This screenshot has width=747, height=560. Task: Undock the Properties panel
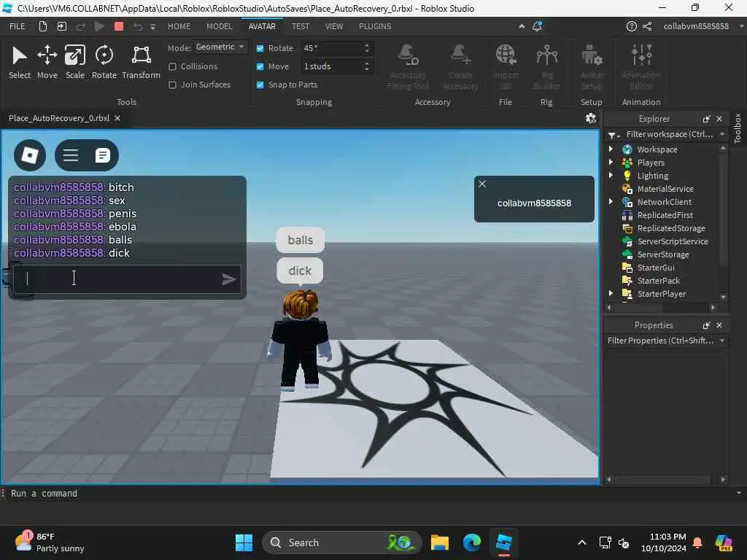pyautogui.click(x=706, y=325)
